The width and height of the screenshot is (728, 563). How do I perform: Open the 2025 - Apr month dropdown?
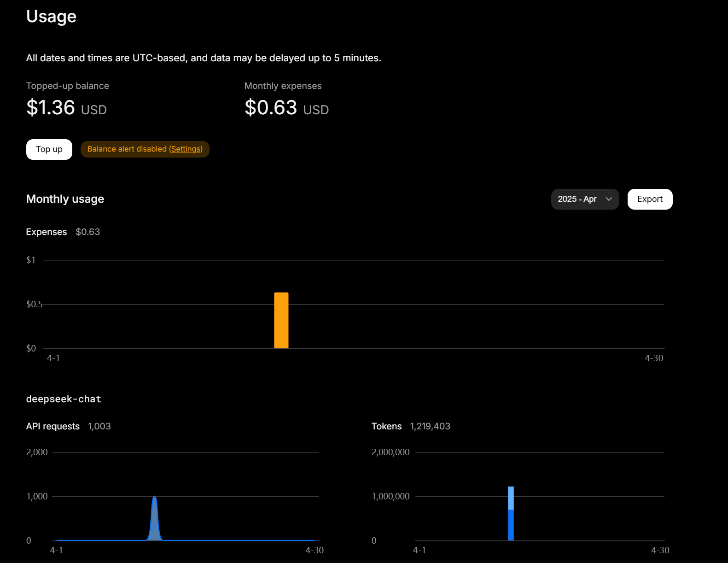pyautogui.click(x=577, y=199)
